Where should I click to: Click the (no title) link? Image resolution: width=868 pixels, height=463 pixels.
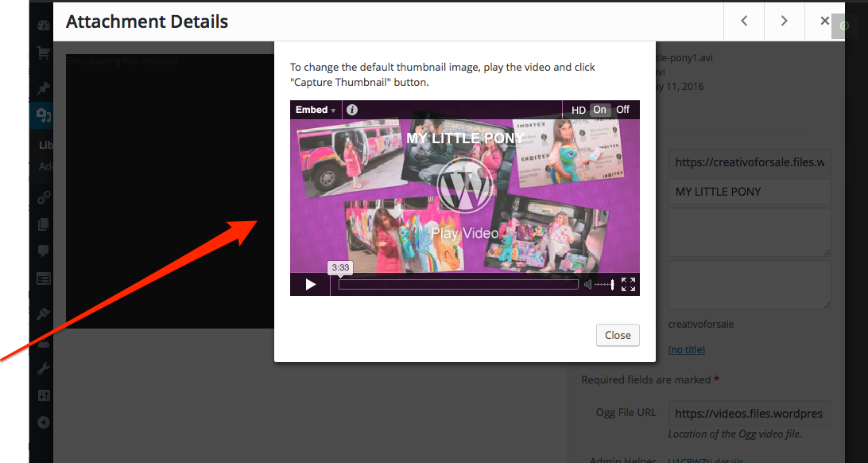tap(686, 349)
